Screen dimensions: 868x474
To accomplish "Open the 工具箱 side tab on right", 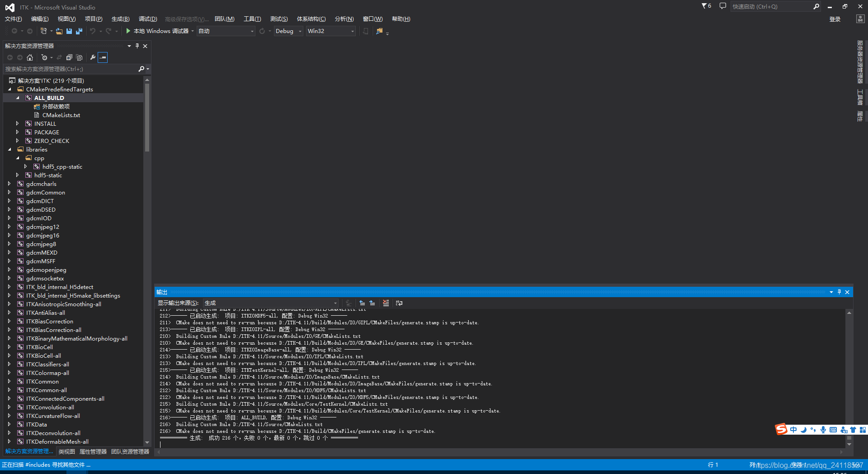I will (860, 97).
